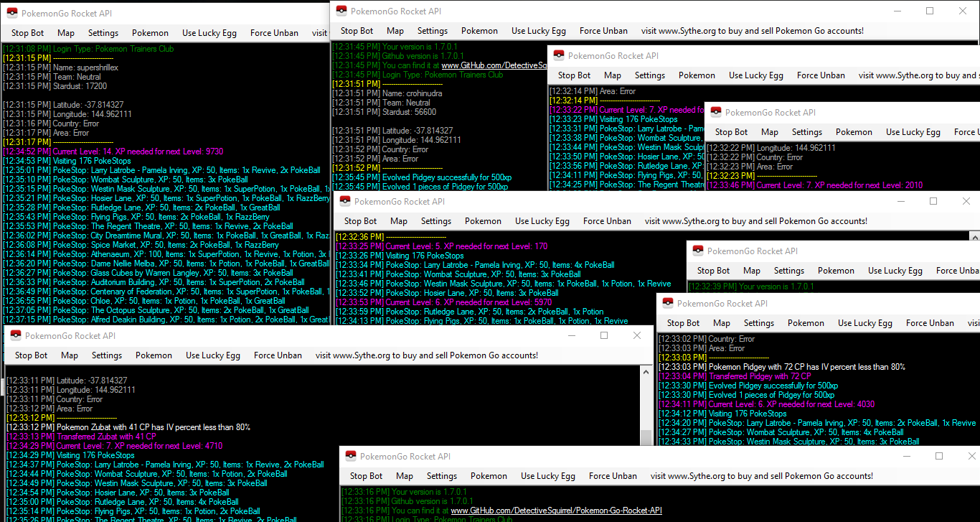The image size is (980, 522).
Task: Click the 'Stardust: 56600' log line
Action: pos(385,112)
